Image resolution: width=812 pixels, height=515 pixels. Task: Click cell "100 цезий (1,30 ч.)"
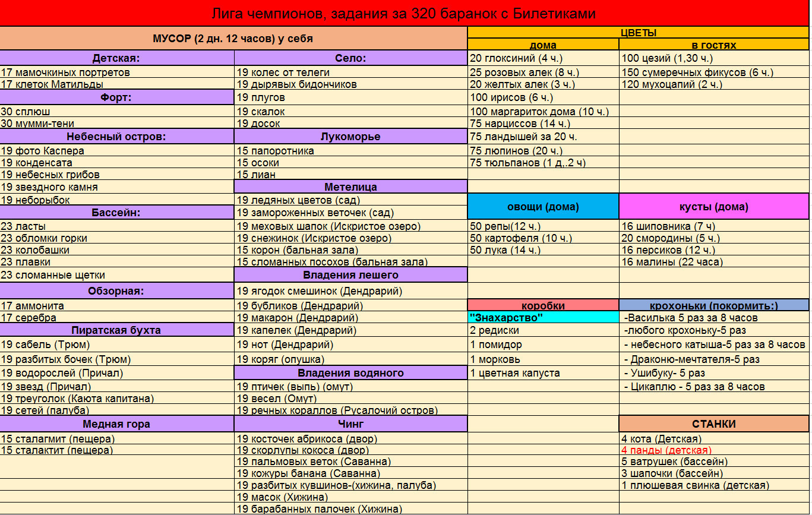[x=714, y=58]
